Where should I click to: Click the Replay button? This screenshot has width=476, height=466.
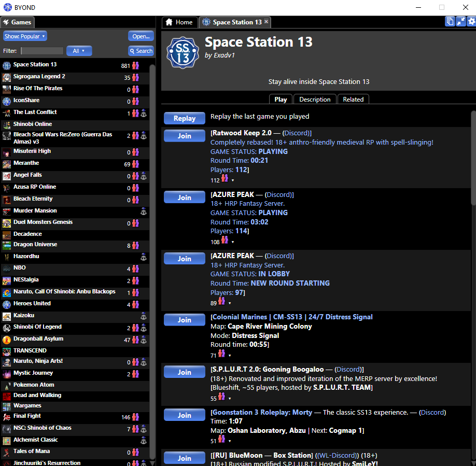[x=184, y=118]
